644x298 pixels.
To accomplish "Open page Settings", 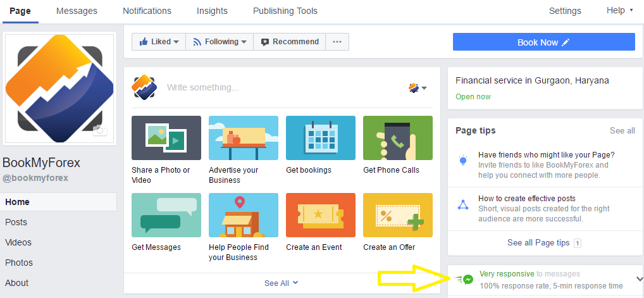I will coord(565,11).
